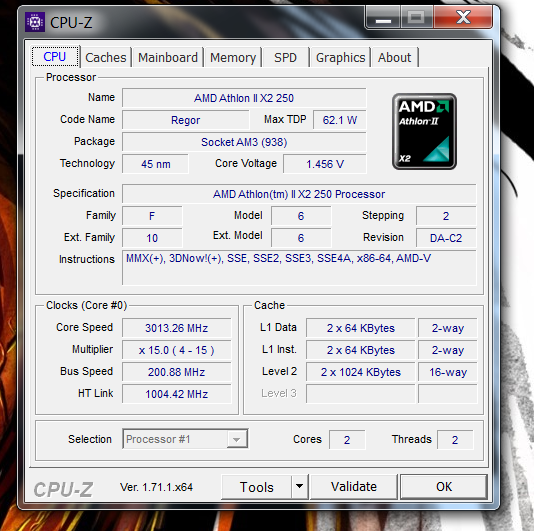Click the L1 Data size 2 x 64 KBytes
Image resolution: width=534 pixels, height=531 pixels.
coord(361,328)
